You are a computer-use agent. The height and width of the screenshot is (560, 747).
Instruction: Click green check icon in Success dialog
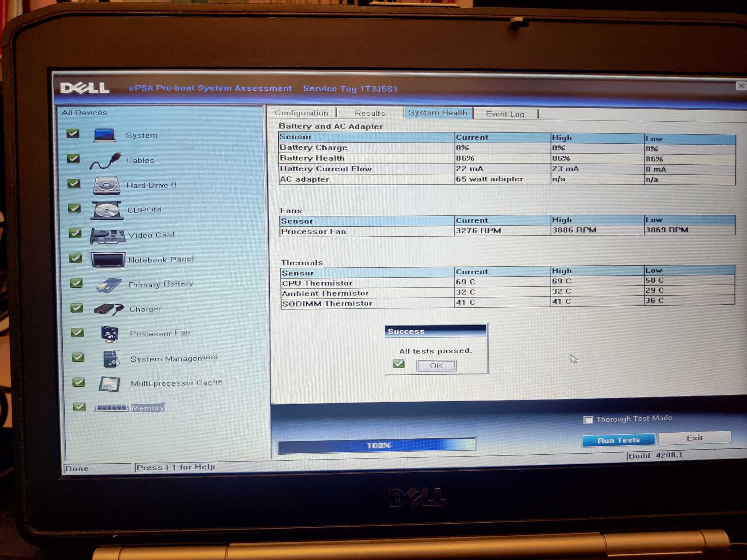(399, 363)
